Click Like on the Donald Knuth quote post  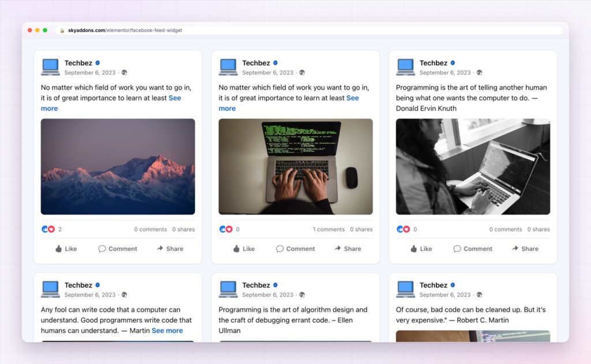pos(421,249)
